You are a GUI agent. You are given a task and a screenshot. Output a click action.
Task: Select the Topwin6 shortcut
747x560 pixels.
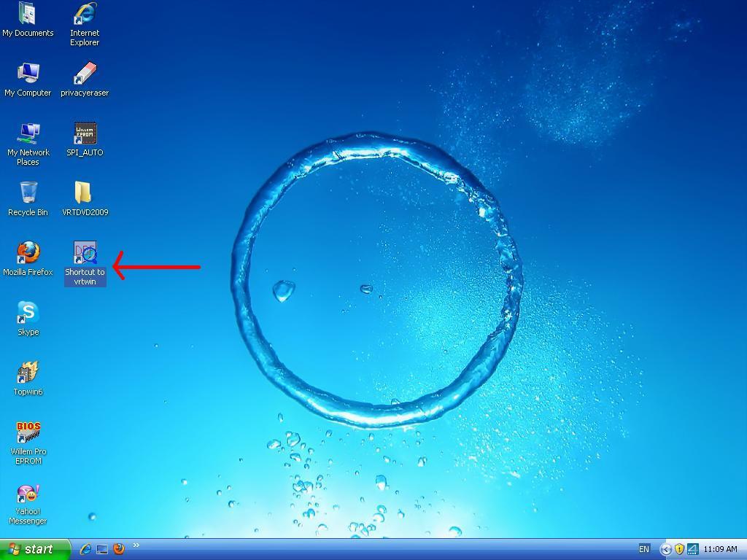(28, 373)
